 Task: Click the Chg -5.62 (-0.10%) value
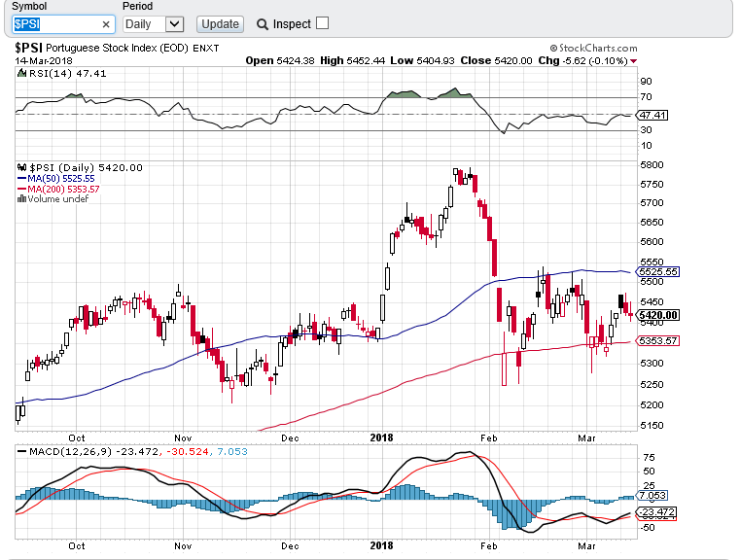click(x=583, y=61)
